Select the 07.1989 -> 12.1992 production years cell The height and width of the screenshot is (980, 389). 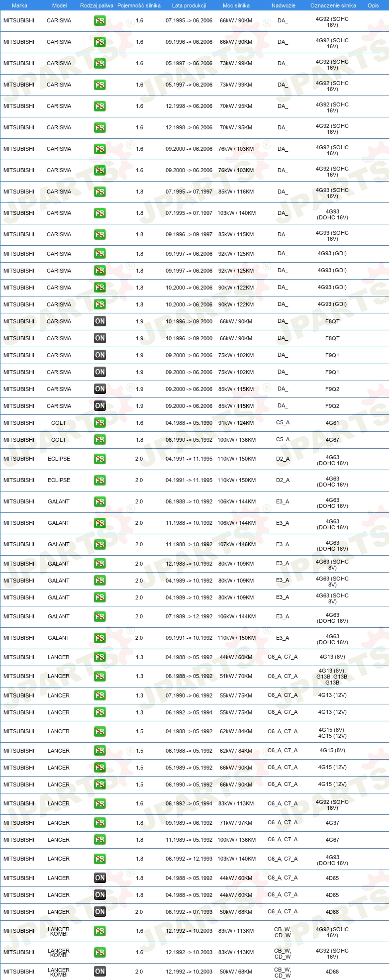tap(189, 617)
